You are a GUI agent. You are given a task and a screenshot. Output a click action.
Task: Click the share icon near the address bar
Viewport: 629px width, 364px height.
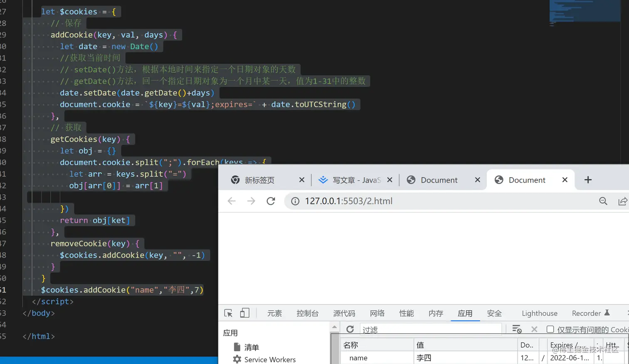tap(623, 201)
